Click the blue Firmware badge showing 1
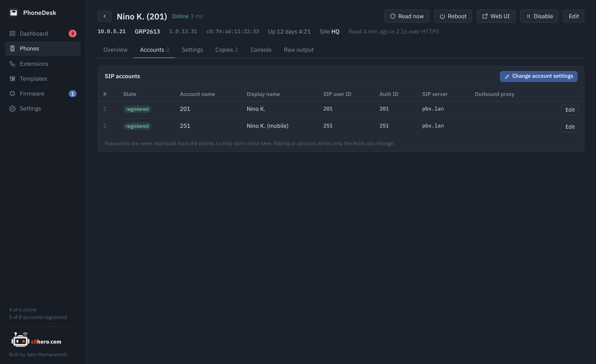 (72, 94)
